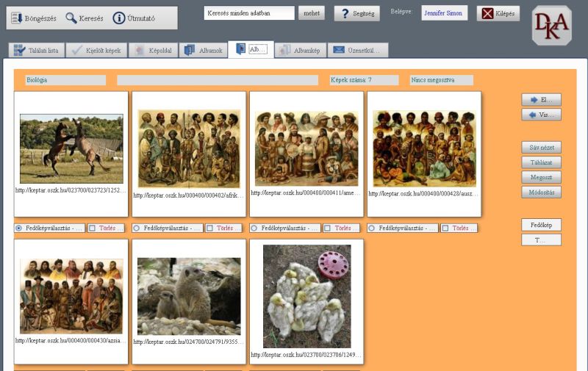
Task: Switch to Táblázat view
Action: (542, 162)
